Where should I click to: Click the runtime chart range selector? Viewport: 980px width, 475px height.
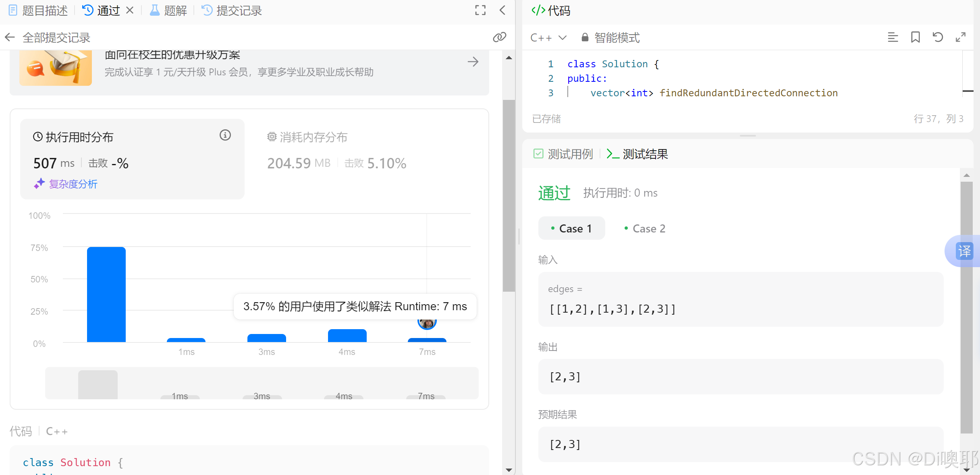click(261, 383)
